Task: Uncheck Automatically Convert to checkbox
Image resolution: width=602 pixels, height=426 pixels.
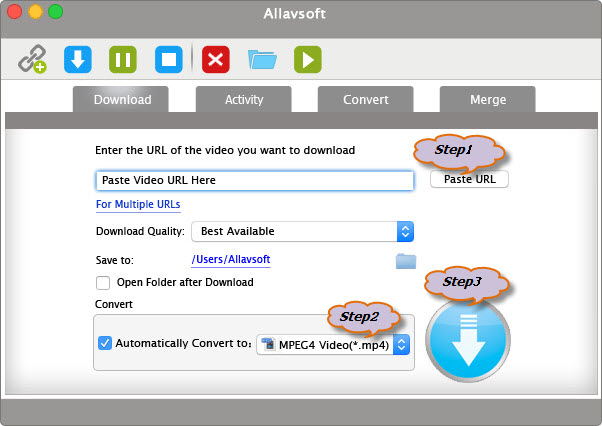Action: pyautogui.click(x=104, y=343)
